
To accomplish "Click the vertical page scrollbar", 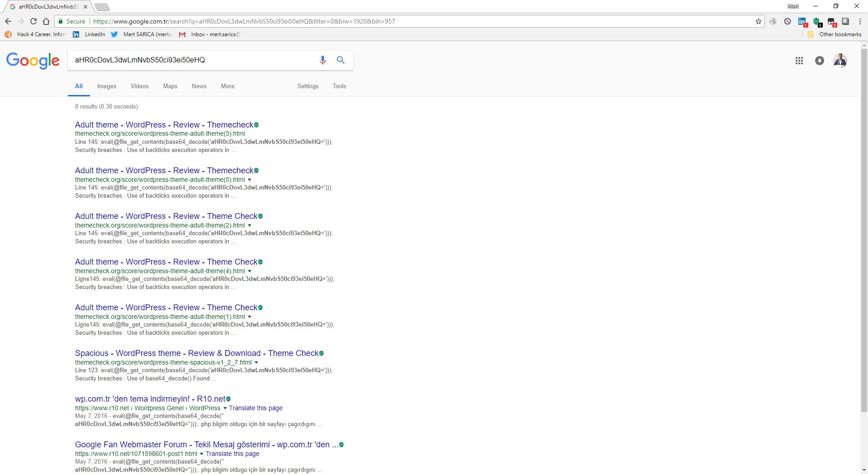I will coord(864,231).
